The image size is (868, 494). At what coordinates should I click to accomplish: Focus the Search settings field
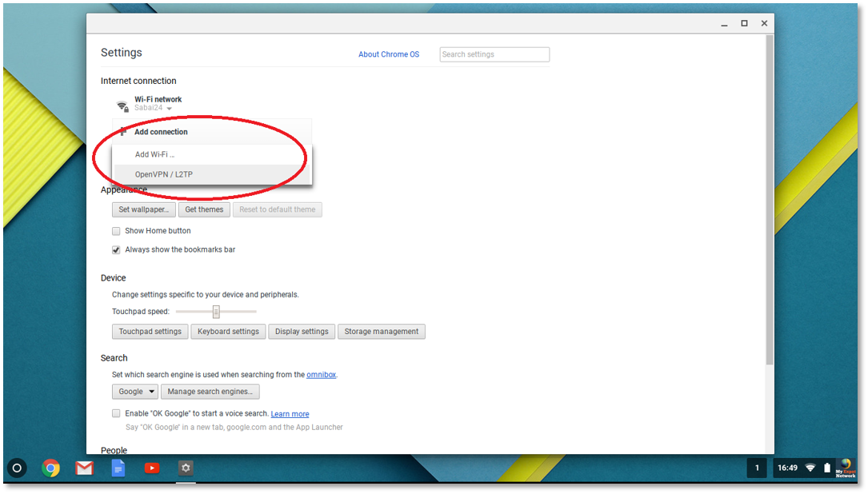point(494,54)
